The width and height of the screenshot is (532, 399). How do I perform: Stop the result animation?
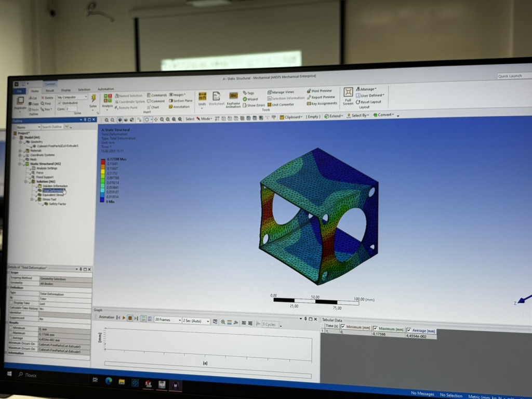point(130,318)
